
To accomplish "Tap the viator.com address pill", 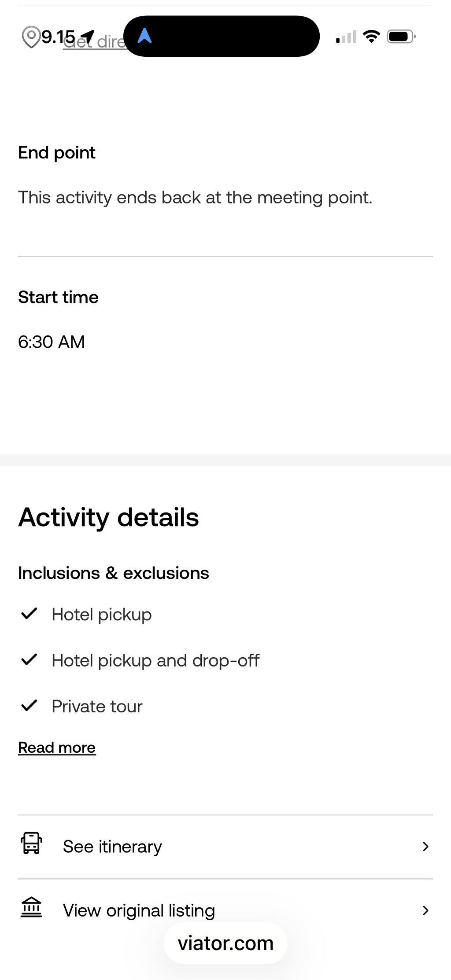I will (225, 943).
